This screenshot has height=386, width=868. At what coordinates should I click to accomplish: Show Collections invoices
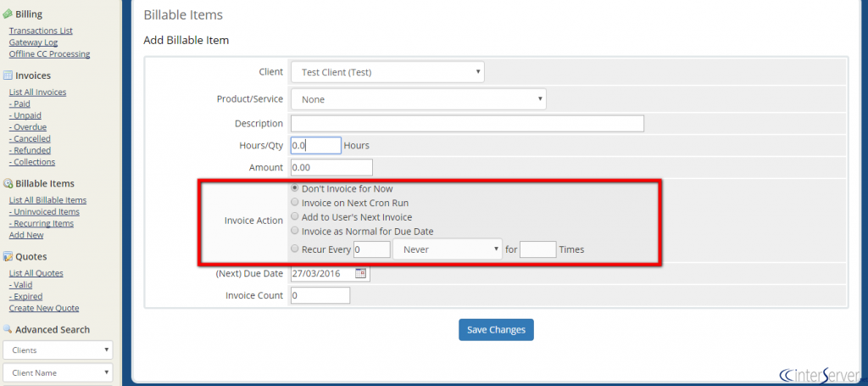pos(32,162)
